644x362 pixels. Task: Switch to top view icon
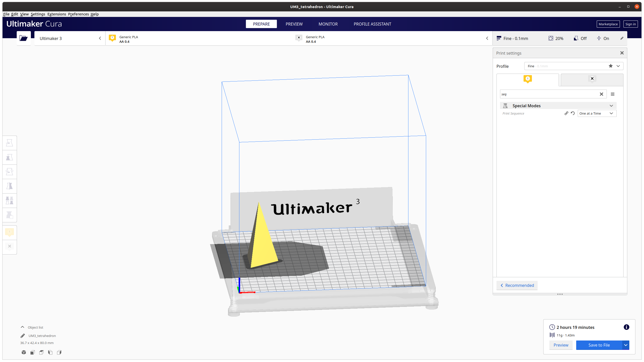point(41,352)
